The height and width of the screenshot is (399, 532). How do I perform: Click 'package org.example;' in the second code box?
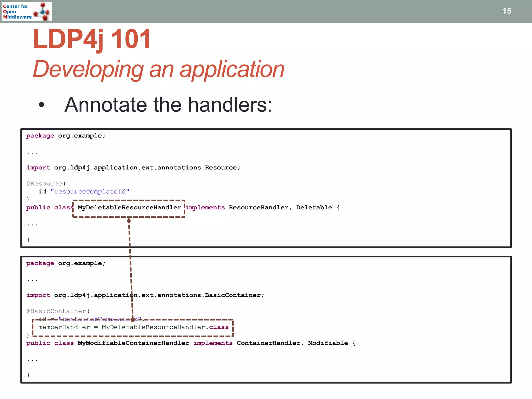(66, 263)
